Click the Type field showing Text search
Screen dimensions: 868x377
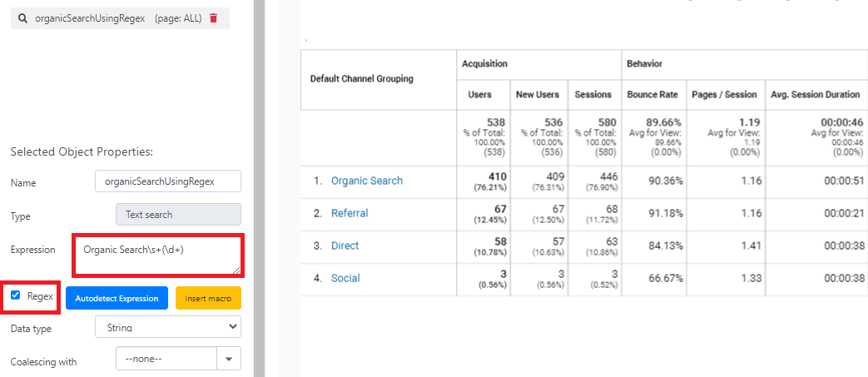(178, 215)
